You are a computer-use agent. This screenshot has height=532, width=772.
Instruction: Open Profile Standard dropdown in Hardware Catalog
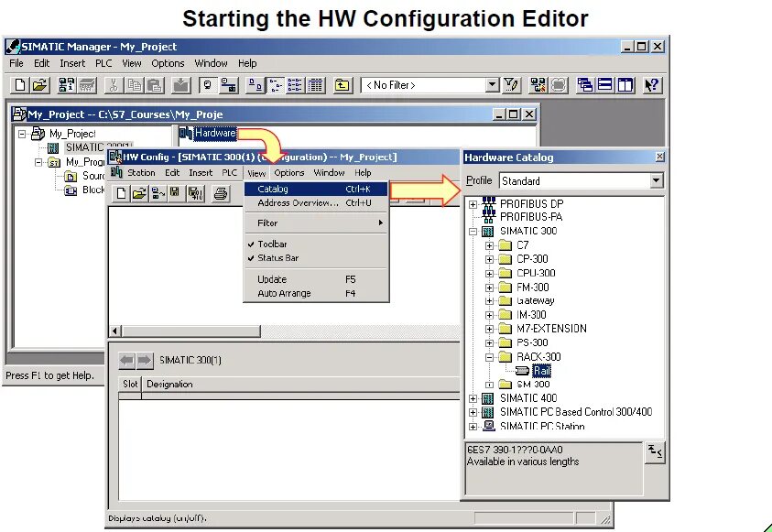tap(656, 180)
